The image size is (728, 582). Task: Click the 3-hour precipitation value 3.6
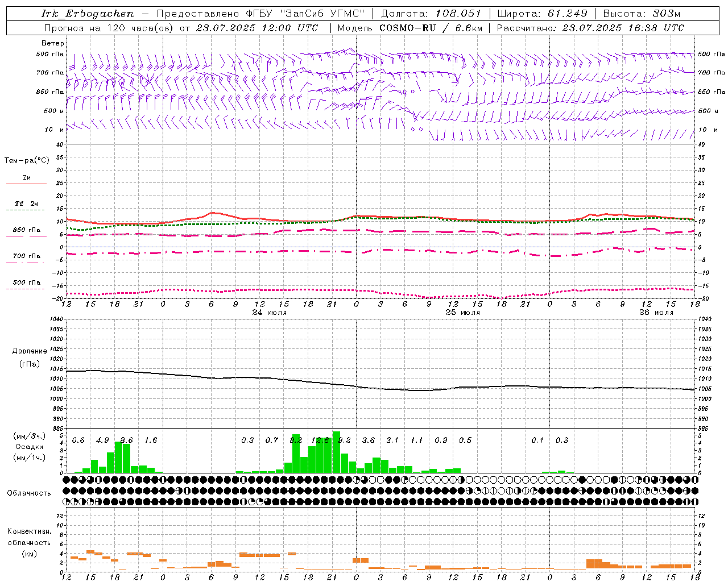pos(369,440)
